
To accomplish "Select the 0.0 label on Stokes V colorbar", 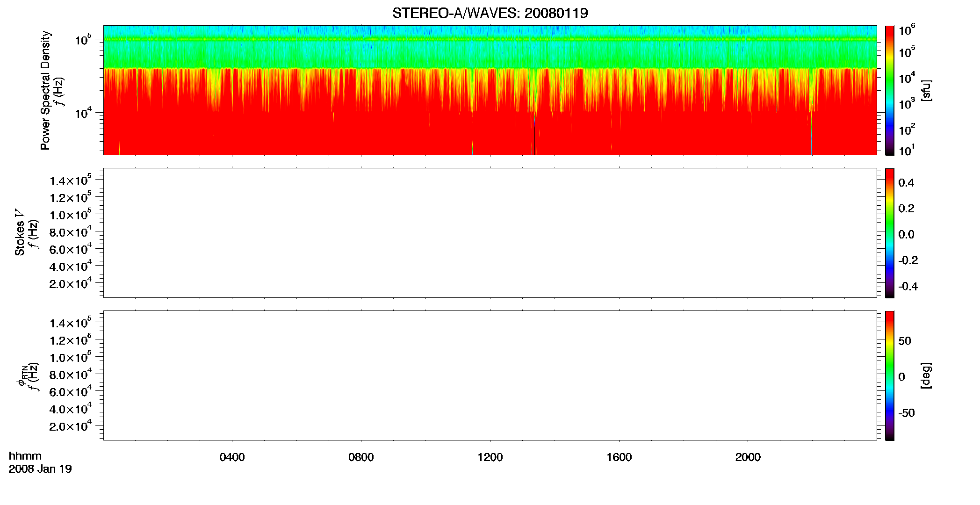I will [906, 235].
